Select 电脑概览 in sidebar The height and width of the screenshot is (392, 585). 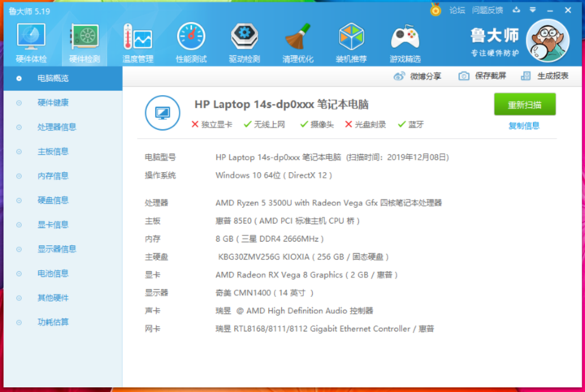pos(63,78)
